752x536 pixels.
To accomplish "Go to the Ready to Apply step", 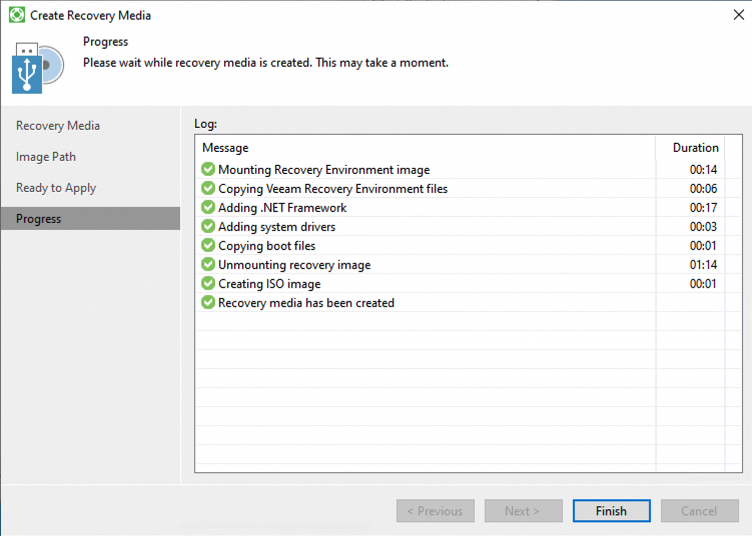I will (56, 188).
